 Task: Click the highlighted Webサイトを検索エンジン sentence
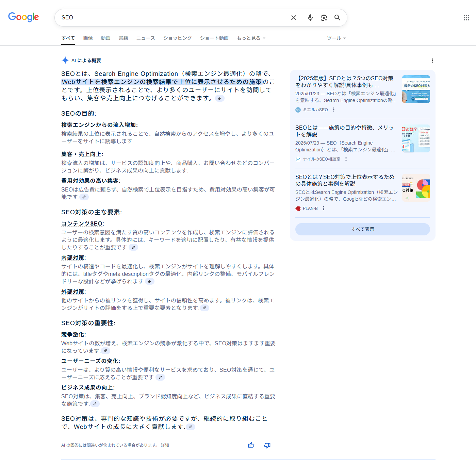(x=162, y=82)
